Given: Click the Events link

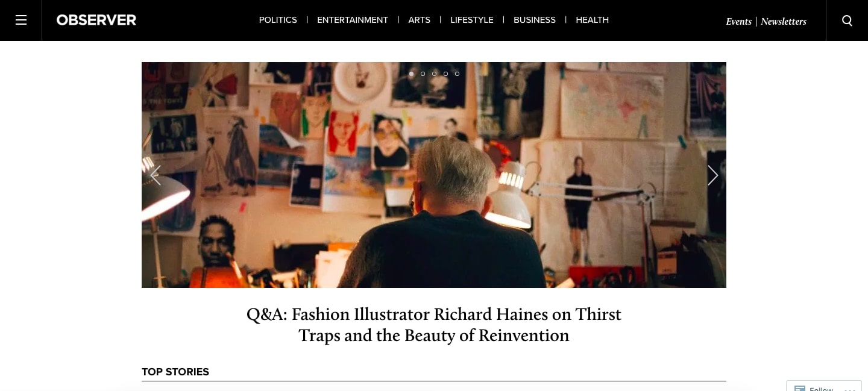Looking at the screenshot, I should pos(738,22).
